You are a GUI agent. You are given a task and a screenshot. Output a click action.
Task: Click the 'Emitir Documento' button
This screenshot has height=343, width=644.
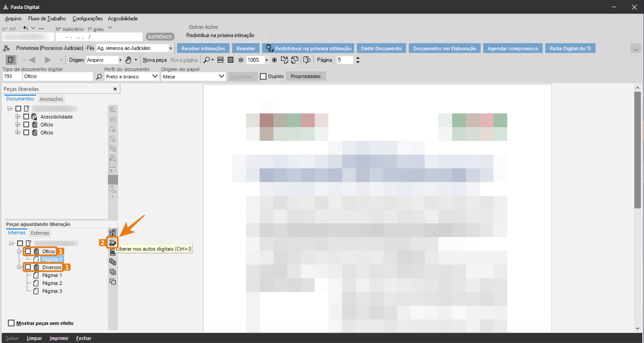coord(381,49)
